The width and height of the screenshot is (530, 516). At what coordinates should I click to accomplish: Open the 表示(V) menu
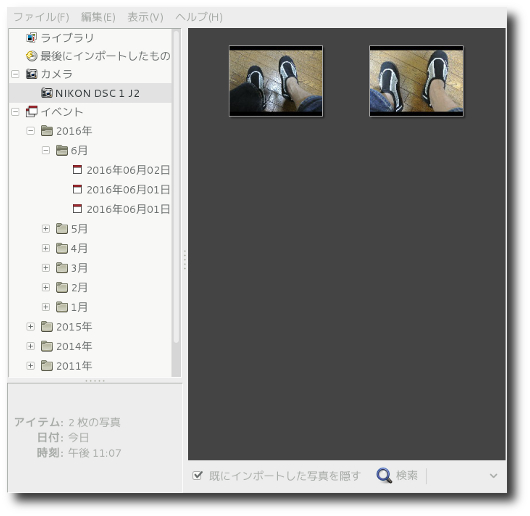click(x=145, y=17)
